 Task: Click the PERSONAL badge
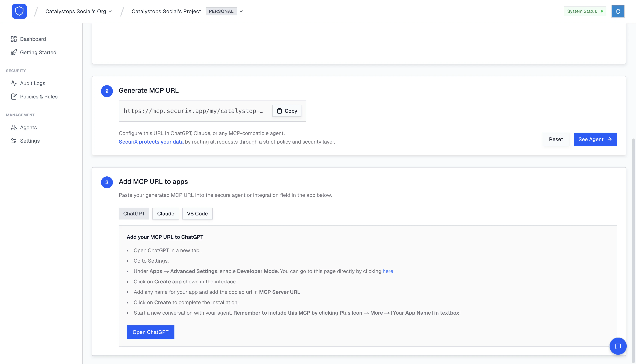221,11
